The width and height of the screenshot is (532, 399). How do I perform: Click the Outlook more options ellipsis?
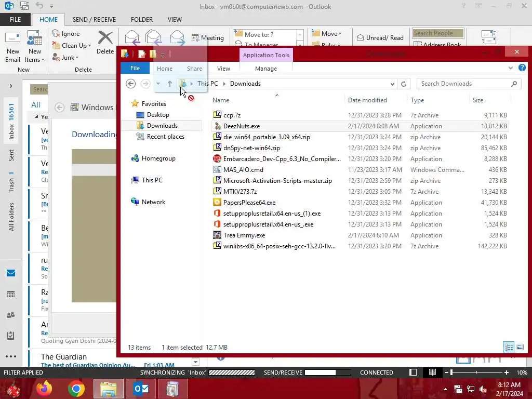coord(11,356)
